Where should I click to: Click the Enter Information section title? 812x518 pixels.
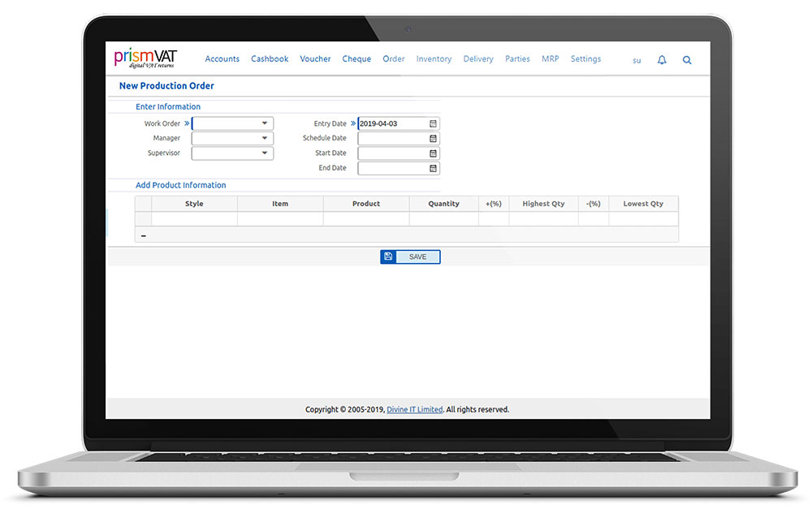pyautogui.click(x=168, y=106)
